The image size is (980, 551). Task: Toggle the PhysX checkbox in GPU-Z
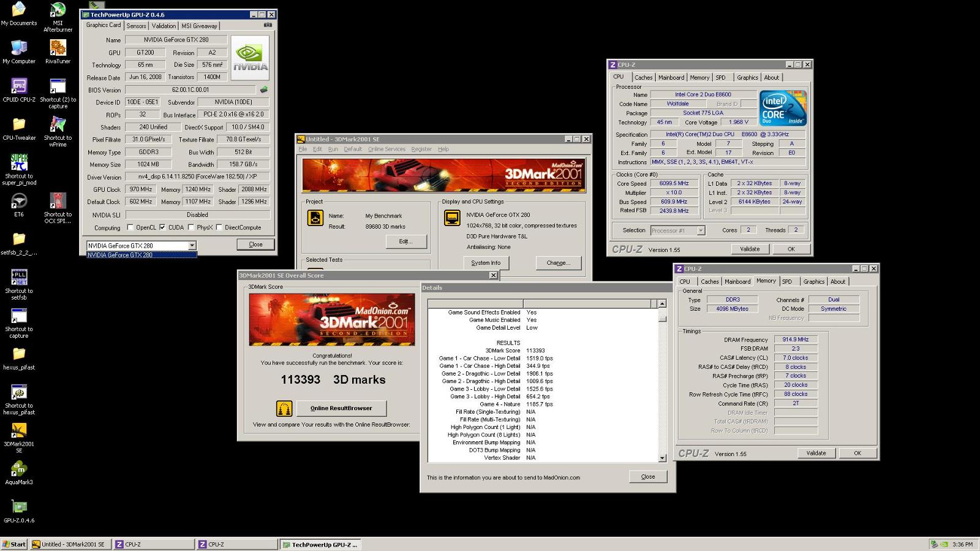click(191, 227)
